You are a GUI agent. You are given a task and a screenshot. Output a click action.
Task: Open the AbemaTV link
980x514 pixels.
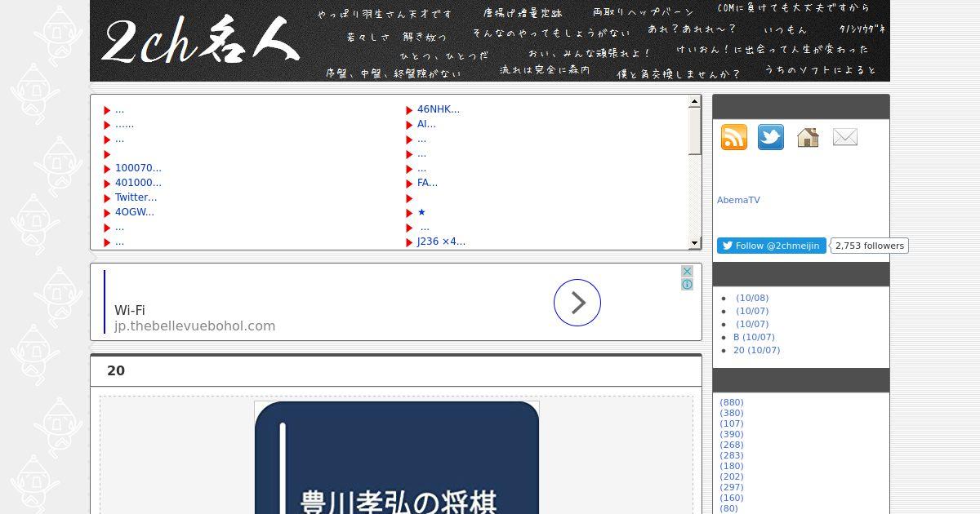point(738,200)
